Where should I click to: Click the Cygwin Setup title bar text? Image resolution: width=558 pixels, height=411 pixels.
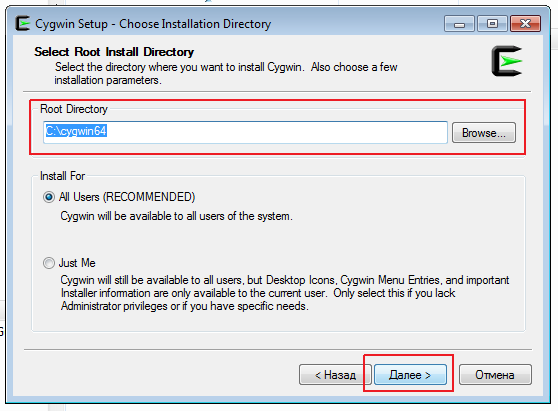153,24
